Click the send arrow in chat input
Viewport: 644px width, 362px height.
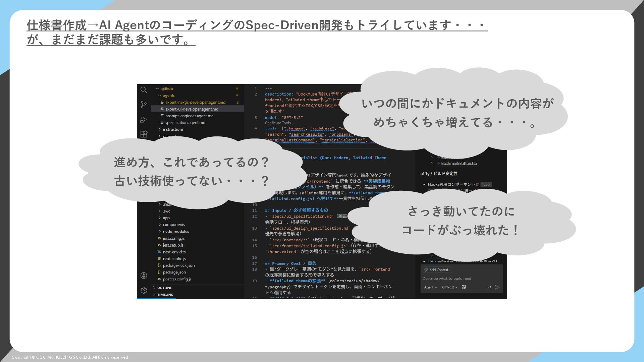coord(497,287)
